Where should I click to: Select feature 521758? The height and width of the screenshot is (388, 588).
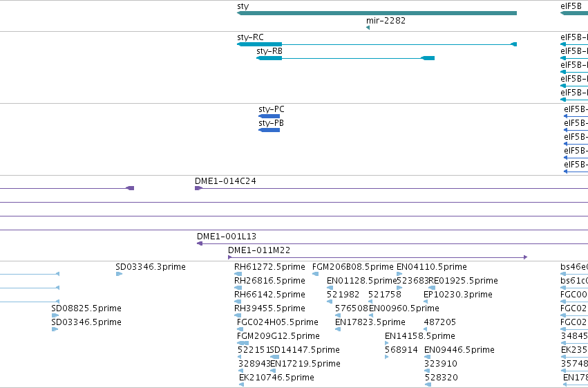pos(370,302)
